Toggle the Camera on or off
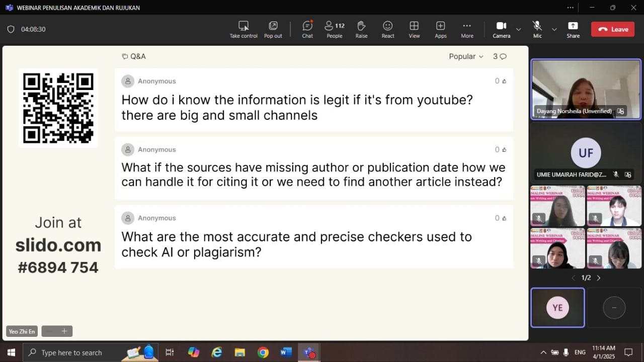Viewport: 644px width, 362px height. (501, 29)
